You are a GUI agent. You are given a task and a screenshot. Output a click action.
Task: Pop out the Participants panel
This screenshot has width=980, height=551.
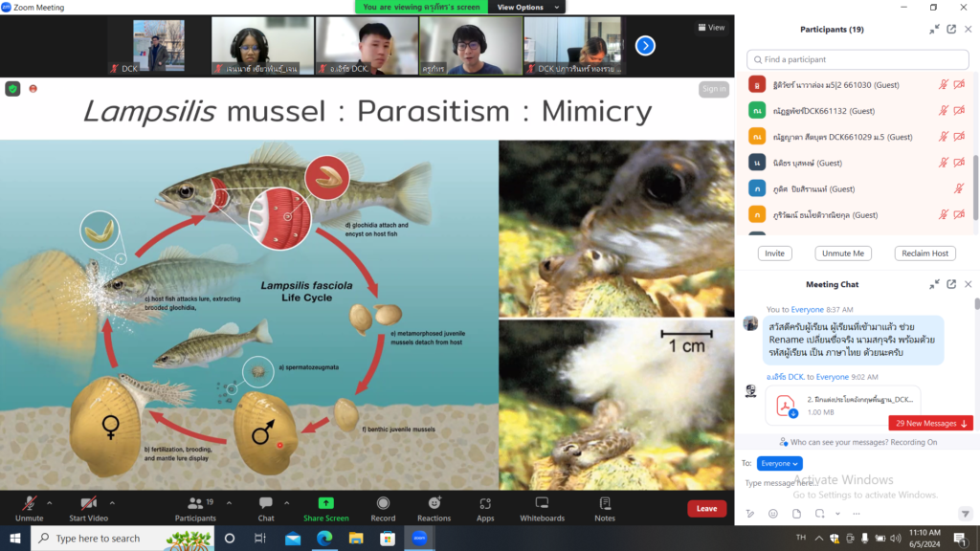pyautogui.click(x=951, y=30)
